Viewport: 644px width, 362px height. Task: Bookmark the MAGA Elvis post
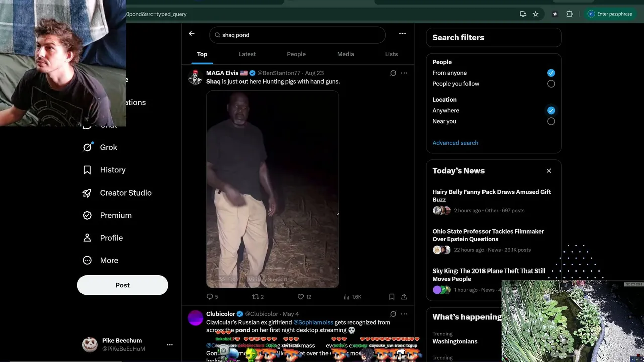click(x=392, y=297)
